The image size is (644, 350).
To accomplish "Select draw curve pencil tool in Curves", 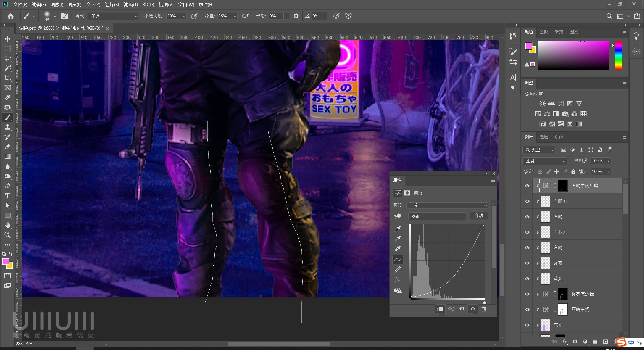I will [398, 269].
